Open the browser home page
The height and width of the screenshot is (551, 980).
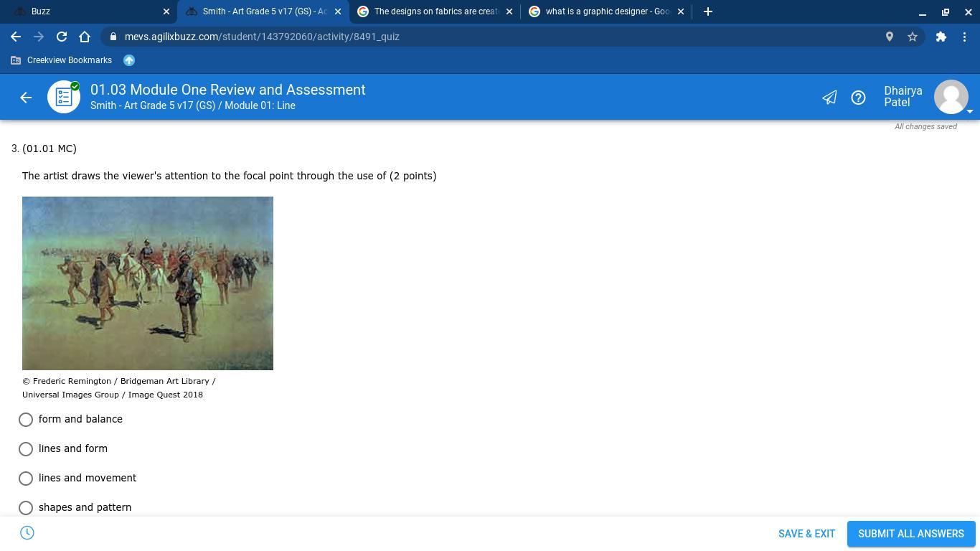[85, 37]
